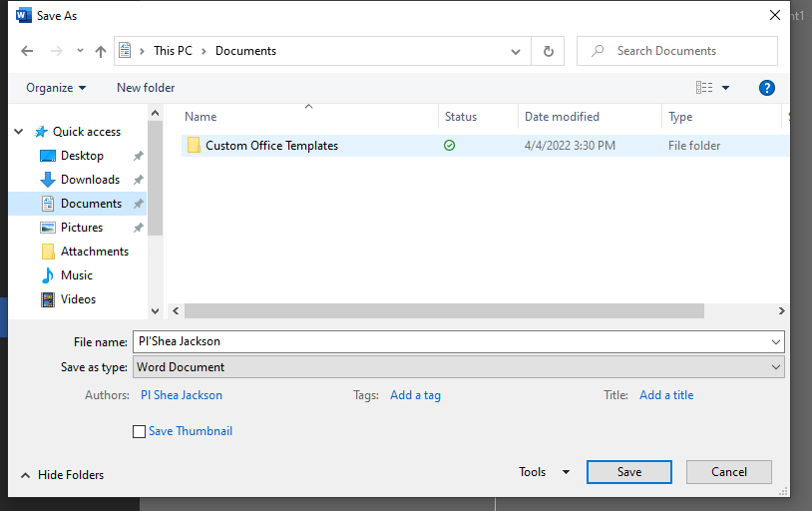Click the change view icon
Image resolution: width=812 pixels, height=511 pixels.
tap(705, 88)
